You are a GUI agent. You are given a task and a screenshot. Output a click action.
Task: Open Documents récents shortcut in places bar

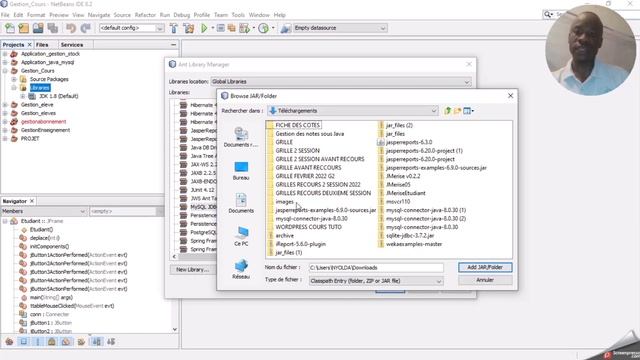(241, 137)
